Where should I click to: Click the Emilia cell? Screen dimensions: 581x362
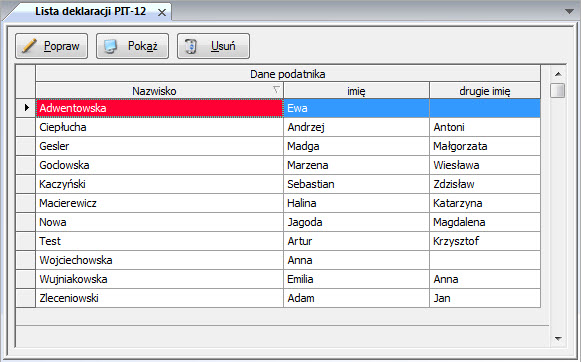(x=356, y=279)
